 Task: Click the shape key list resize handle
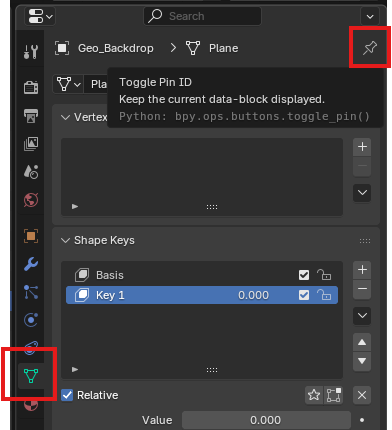[x=212, y=370]
